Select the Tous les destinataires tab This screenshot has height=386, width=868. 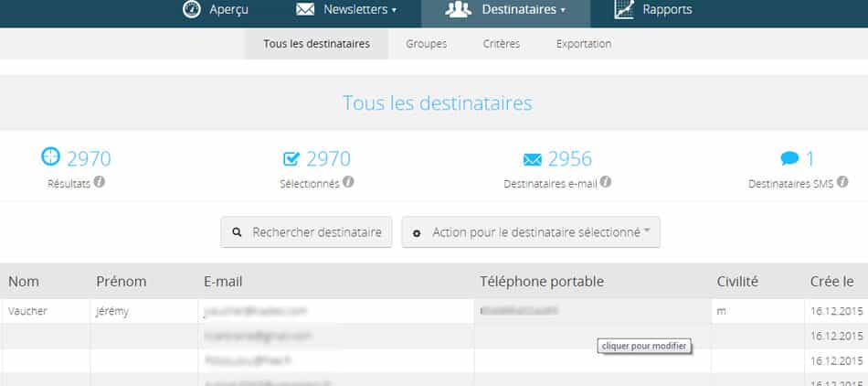point(317,44)
